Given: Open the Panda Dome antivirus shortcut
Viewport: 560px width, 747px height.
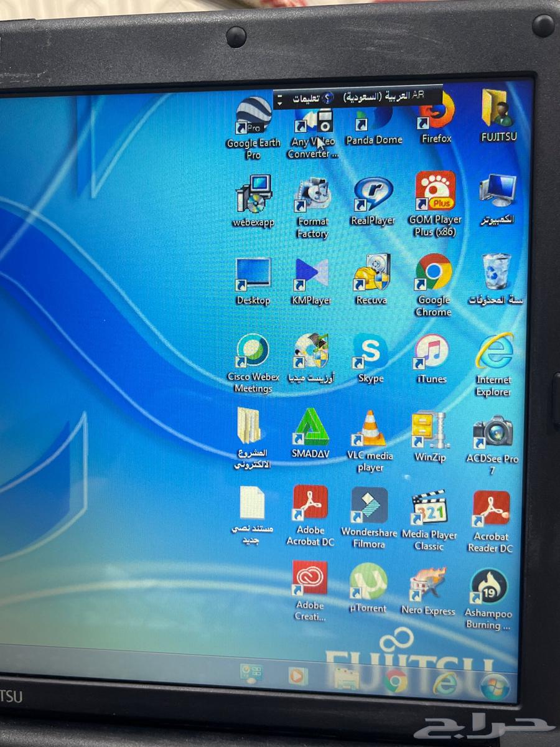Looking at the screenshot, I should (374, 126).
